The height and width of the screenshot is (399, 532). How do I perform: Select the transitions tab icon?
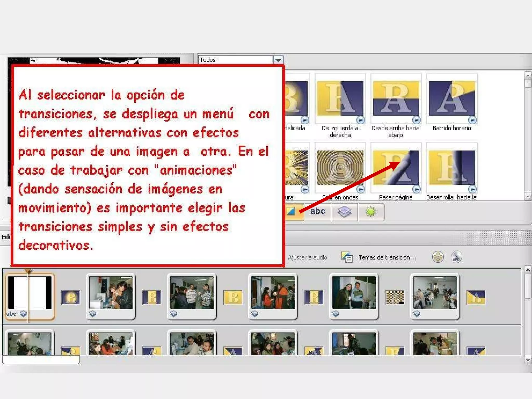click(291, 211)
